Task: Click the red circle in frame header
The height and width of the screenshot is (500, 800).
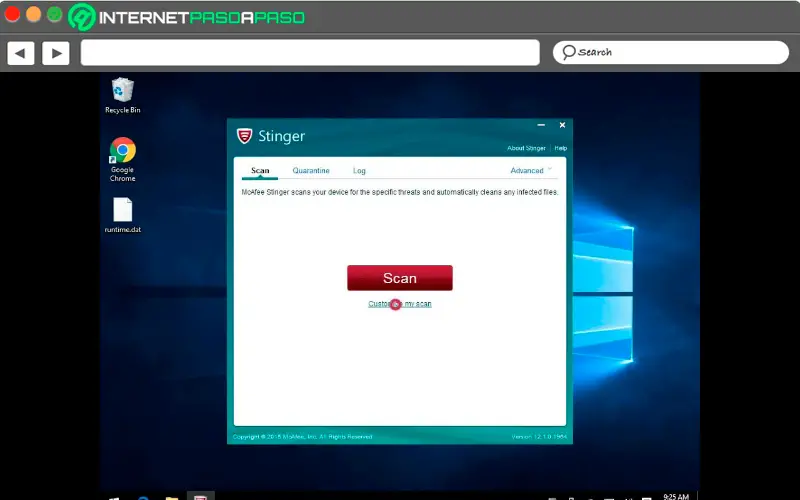Action: click(x=12, y=14)
